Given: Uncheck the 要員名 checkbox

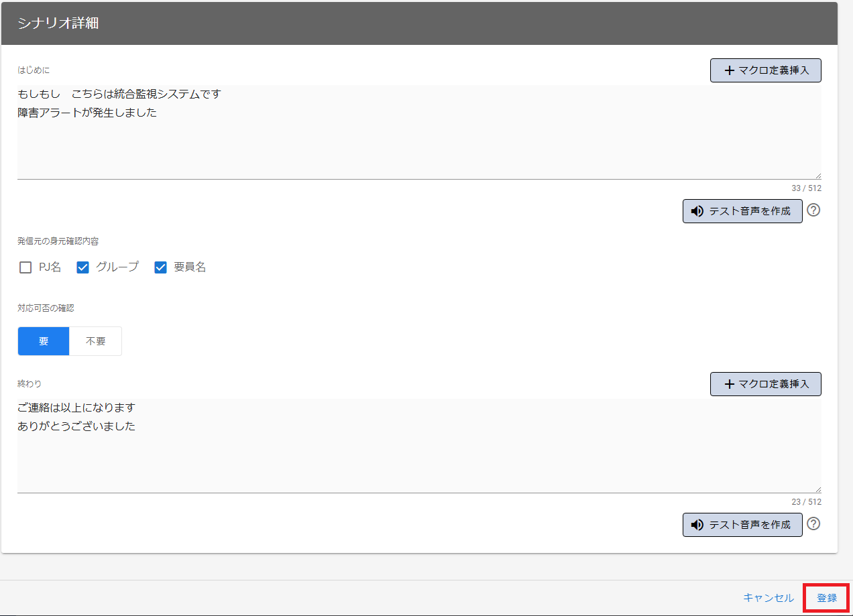Looking at the screenshot, I should pyautogui.click(x=161, y=267).
